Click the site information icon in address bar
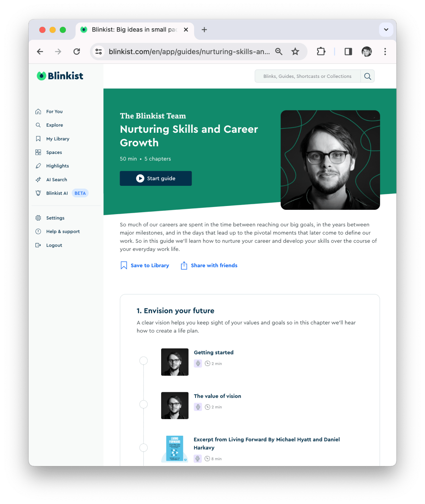 click(98, 52)
